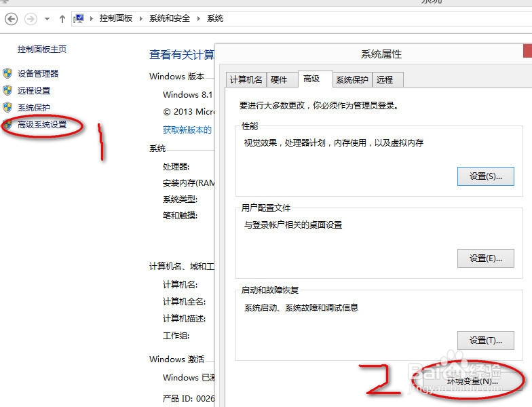The image size is (532, 407).
Task: Open 控制面板 breadcrumb in address bar
Action: [x=115, y=18]
